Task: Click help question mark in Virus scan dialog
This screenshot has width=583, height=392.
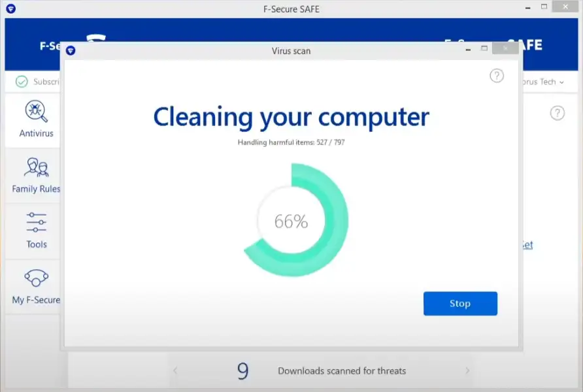Action: [x=497, y=76]
